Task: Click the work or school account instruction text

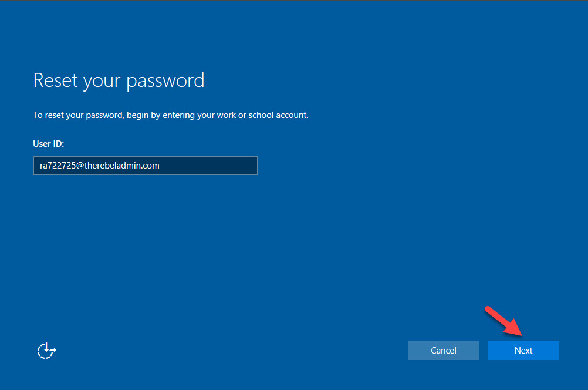Action: click(170, 115)
